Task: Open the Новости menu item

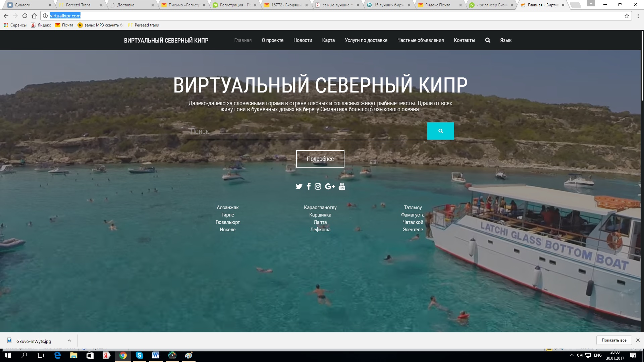Action: (x=303, y=40)
